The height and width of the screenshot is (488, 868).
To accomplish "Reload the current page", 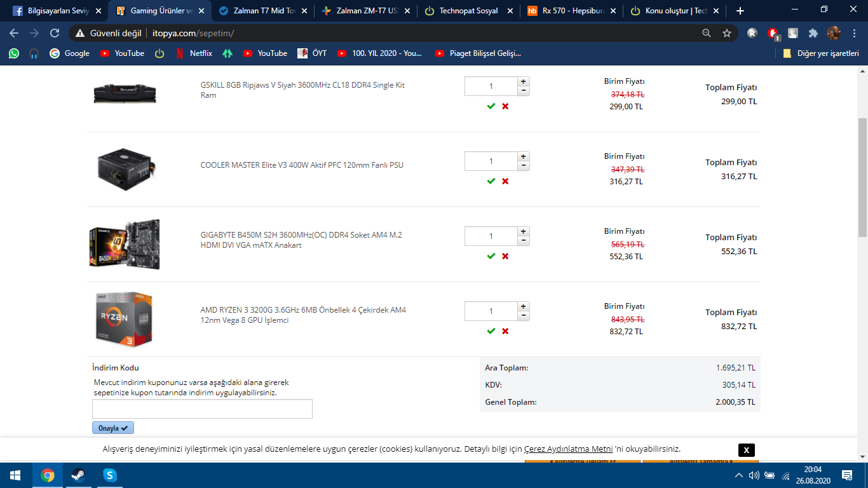I will tap(55, 33).
